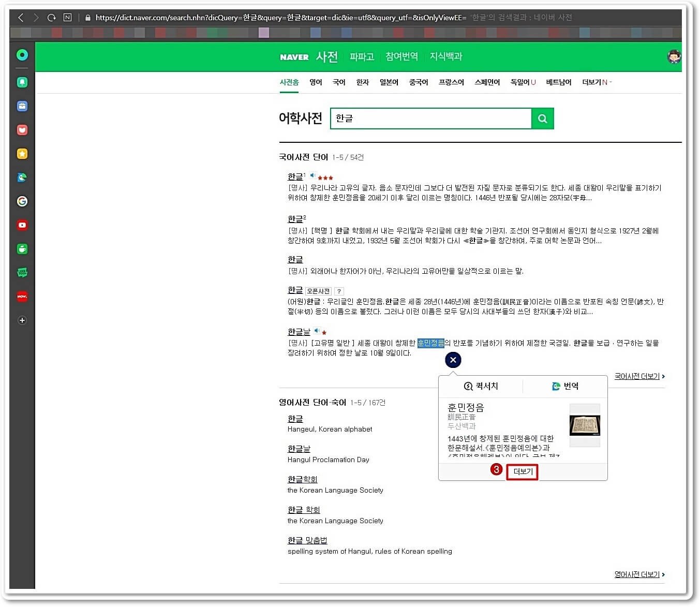This screenshot has height=607, width=700.
Task: Switch to the 한자 dictionary tab
Action: [363, 82]
